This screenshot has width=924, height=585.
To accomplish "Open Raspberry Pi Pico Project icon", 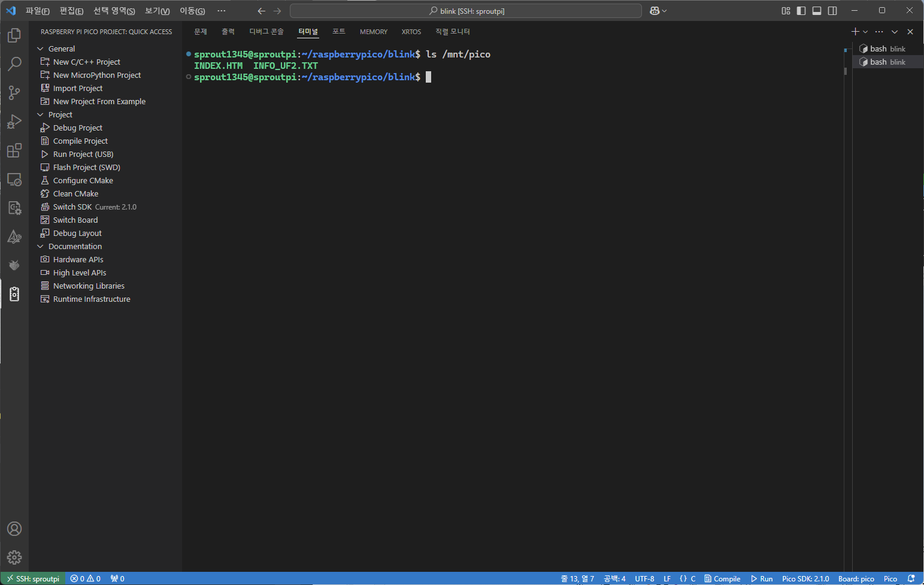I will (x=14, y=294).
